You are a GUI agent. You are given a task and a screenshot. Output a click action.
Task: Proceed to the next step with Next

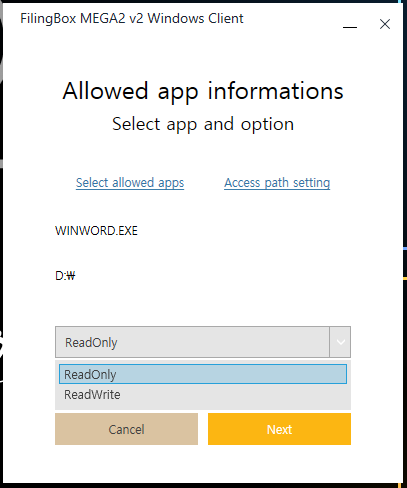click(x=279, y=429)
